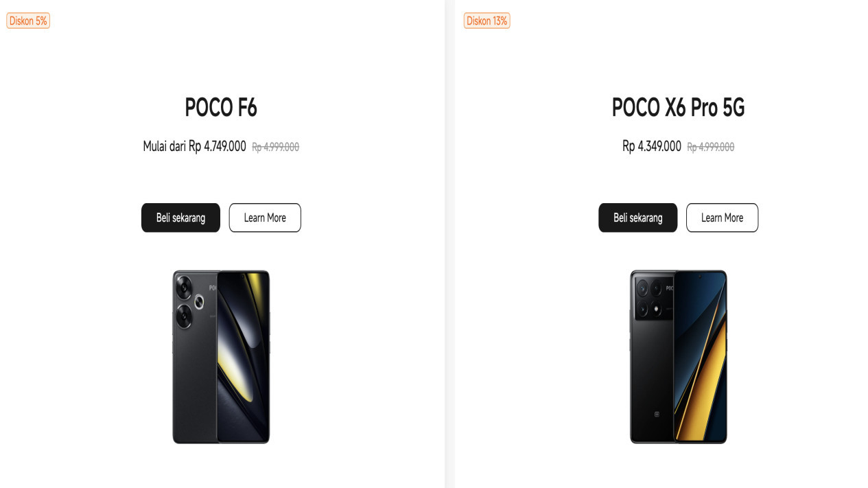Click the POCO F6 product title
Image resolution: width=868 pixels, height=488 pixels.
221,108
